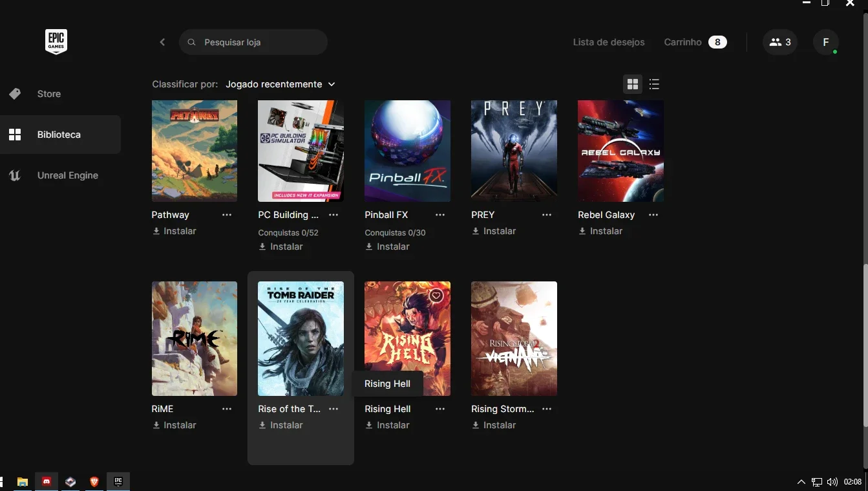Open Unreal Engine in the sidebar
This screenshot has width=868, height=491.
pos(60,175)
